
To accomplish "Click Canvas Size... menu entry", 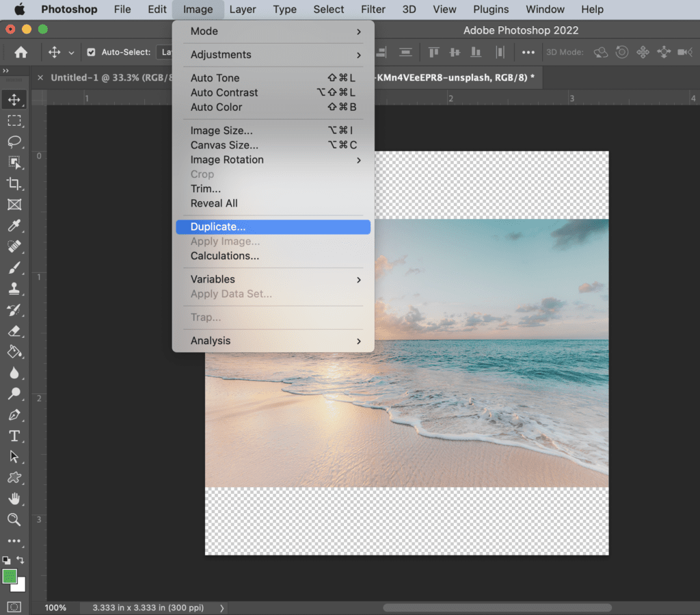I will 273,145.
